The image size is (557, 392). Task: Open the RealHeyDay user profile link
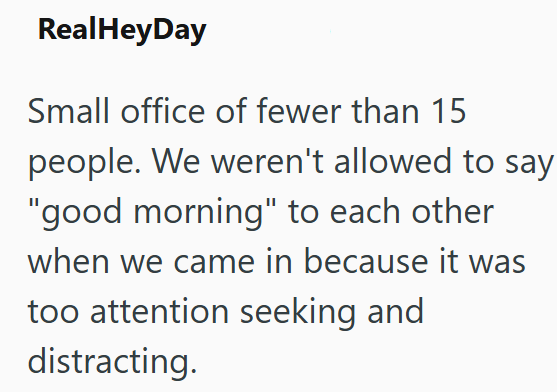point(122,31)
